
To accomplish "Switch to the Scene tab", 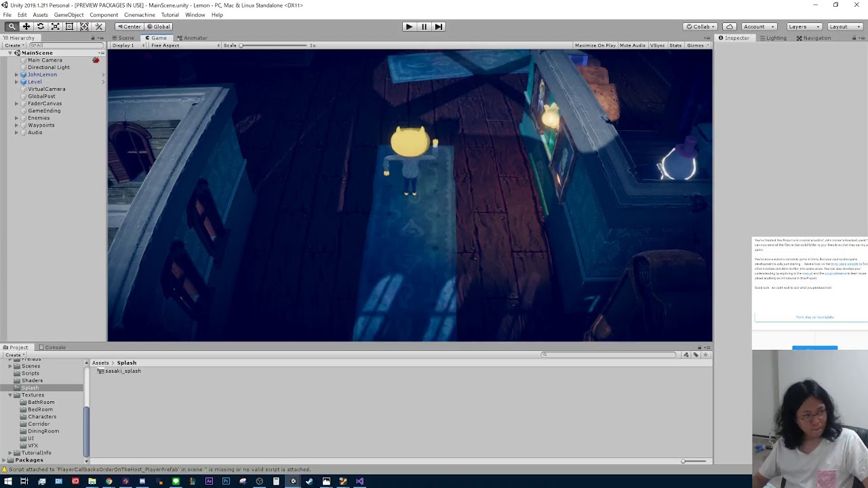I will [x=123, y=38].
